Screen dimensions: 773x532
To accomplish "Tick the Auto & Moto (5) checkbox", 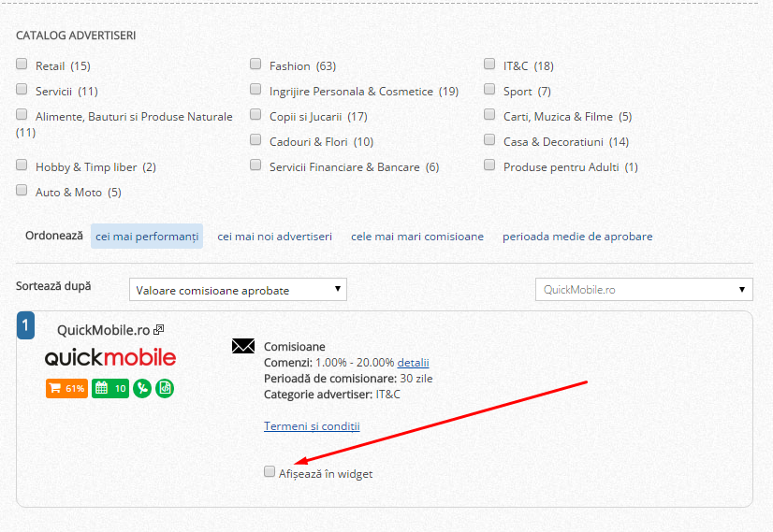I will (22, 190).
